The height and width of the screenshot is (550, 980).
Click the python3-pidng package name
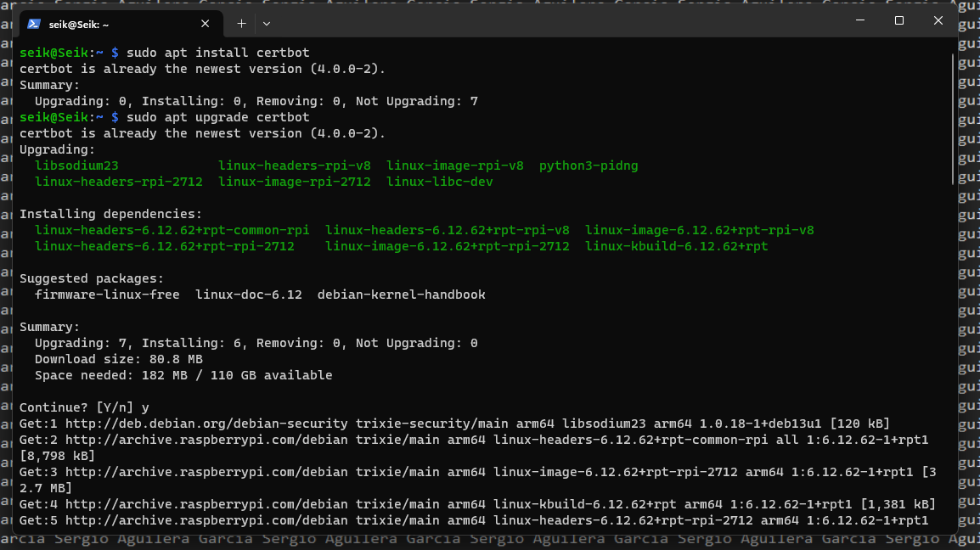coord(589,166)
